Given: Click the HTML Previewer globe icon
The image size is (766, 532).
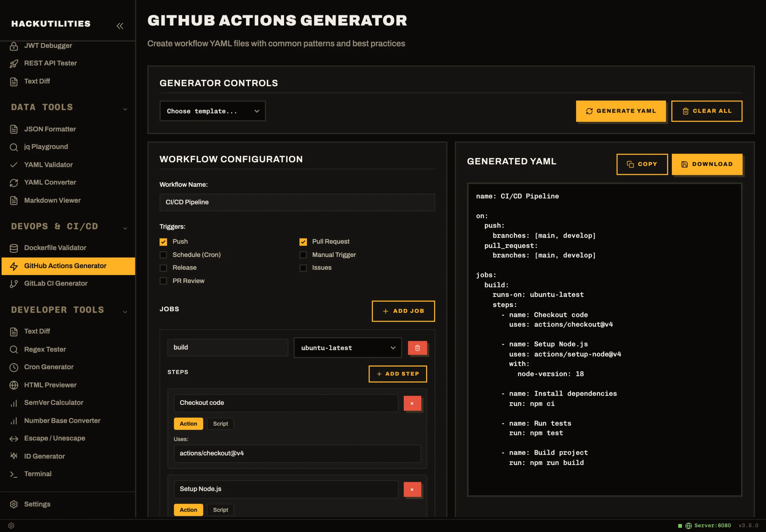Looking at the screenshot, I should [14, 385].
